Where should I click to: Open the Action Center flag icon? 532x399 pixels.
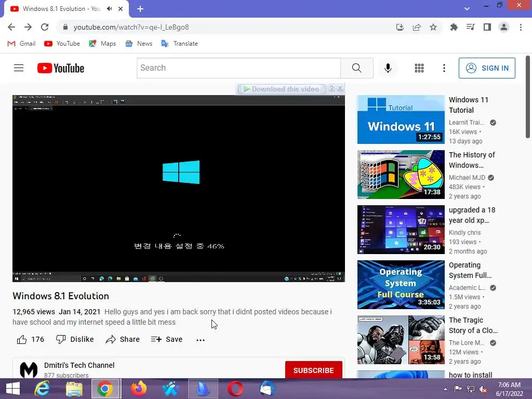[458, 389]
